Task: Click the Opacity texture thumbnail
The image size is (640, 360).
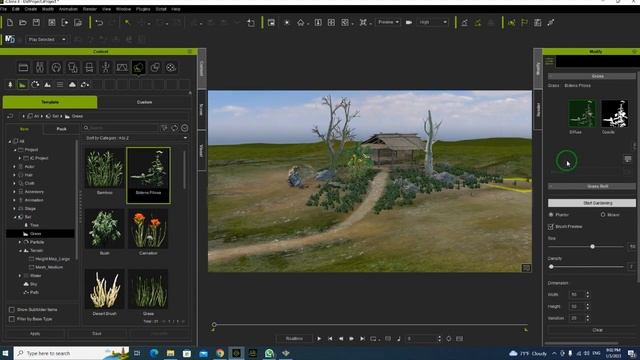Action: pyautogui.click(x=615, y=114)
